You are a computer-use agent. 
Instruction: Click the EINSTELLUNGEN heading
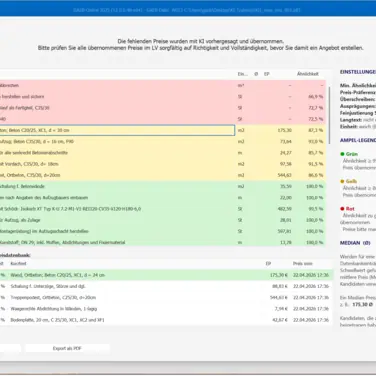[x=358, y=72]
